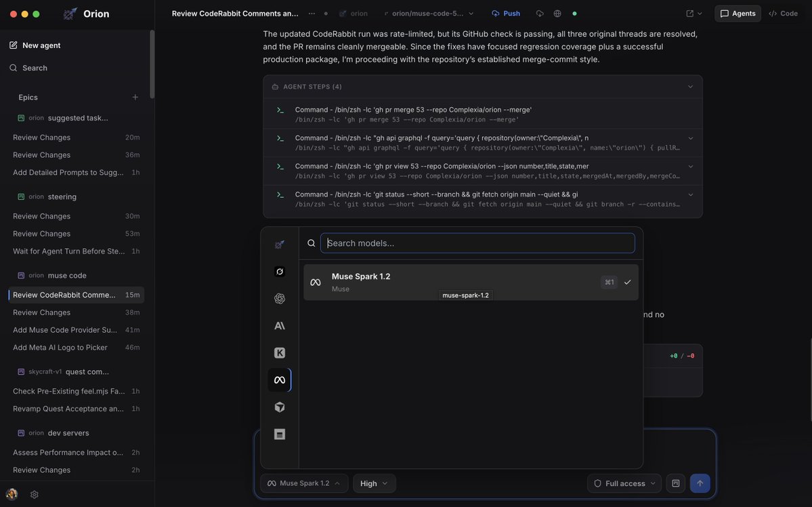
Task: Open the orion dev servers epic
Action: click(54, 433)
